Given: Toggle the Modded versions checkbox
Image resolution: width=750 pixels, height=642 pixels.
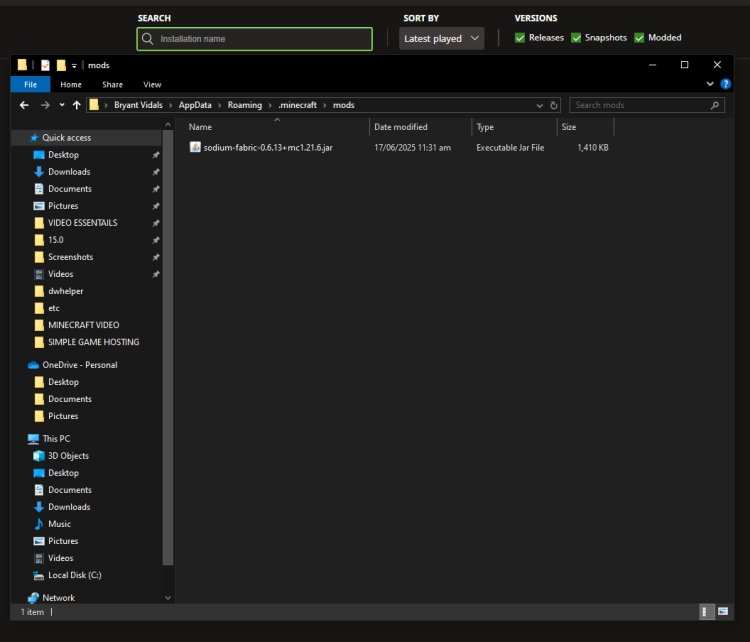Looking at the screenshot, I should [639, 38].
